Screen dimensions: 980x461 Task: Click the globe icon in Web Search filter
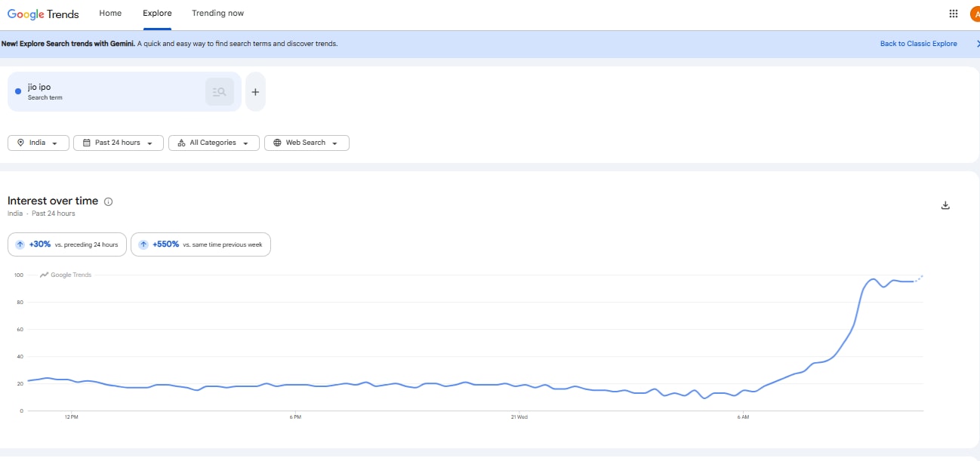[x=277, y=143]
